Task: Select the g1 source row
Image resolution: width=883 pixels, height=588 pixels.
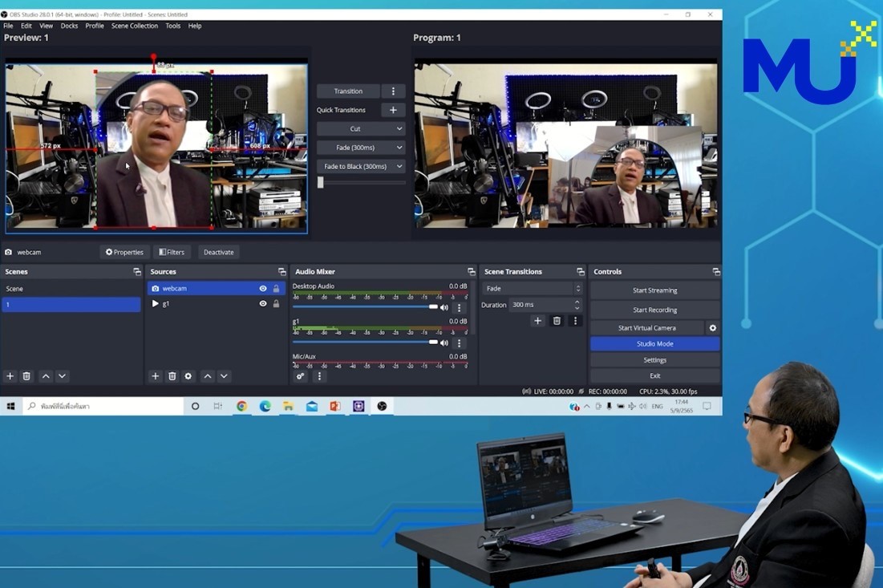Action: tap(217, 303)
